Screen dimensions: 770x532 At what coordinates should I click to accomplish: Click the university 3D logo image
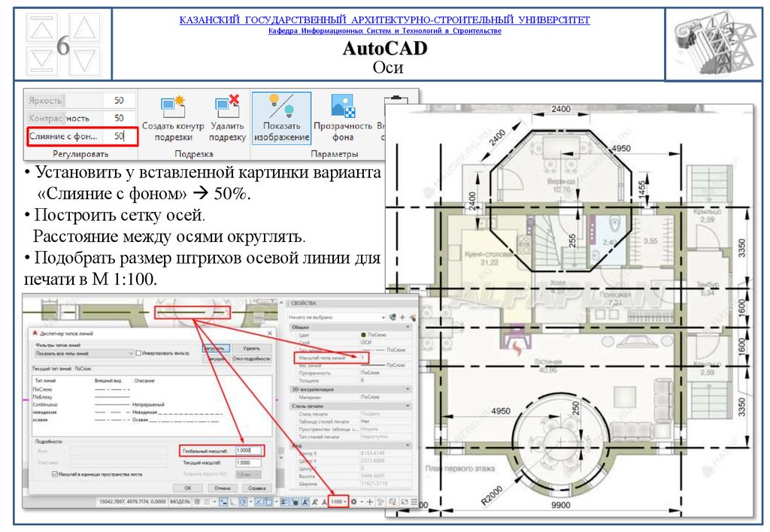[x=714, y=44]
